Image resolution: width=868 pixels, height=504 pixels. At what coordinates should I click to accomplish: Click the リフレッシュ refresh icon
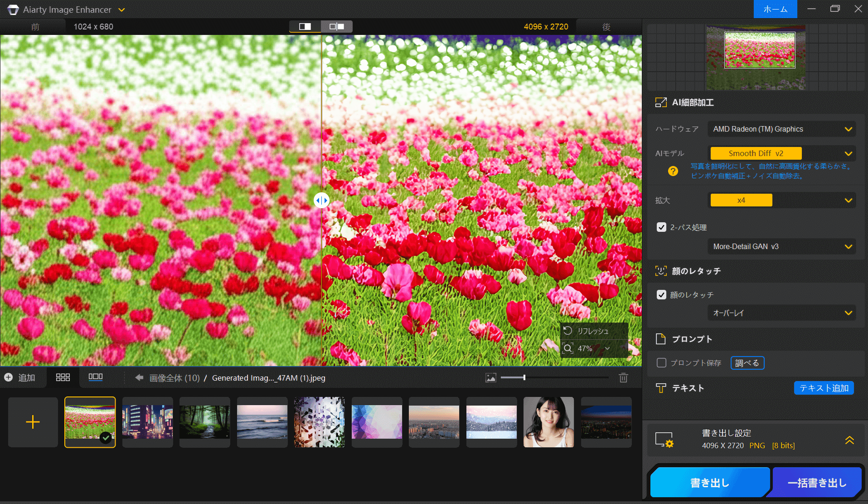pyautogui.click(x=567, y=331)
